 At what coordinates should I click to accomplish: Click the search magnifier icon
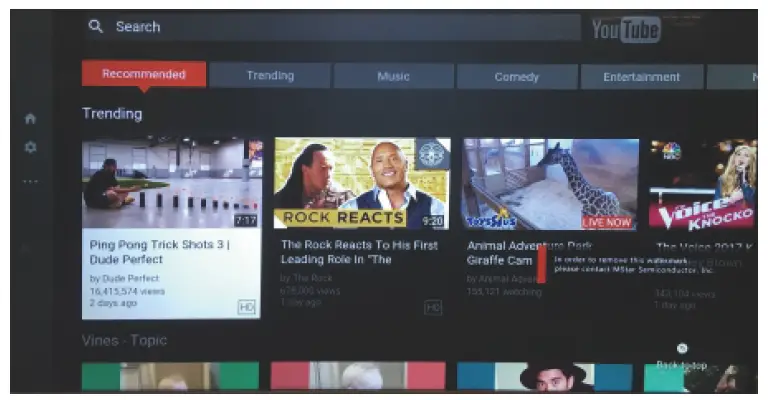tap(96, 26)
